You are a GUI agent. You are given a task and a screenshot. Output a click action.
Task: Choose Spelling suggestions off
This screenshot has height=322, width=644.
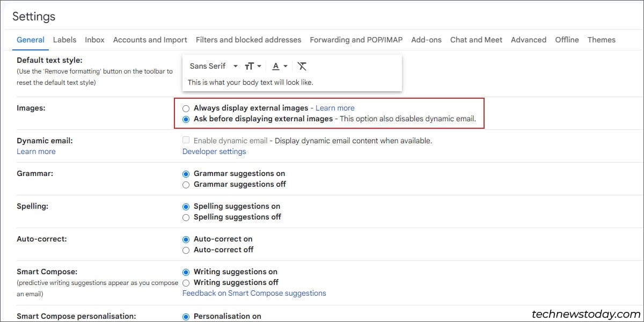(186, 217)
